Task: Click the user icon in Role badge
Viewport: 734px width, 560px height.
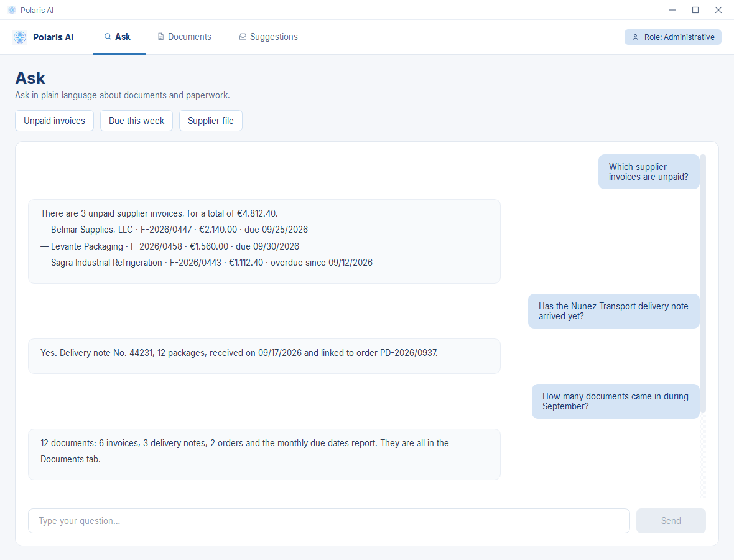Action: pyautogui.click(x=635, y=37)
